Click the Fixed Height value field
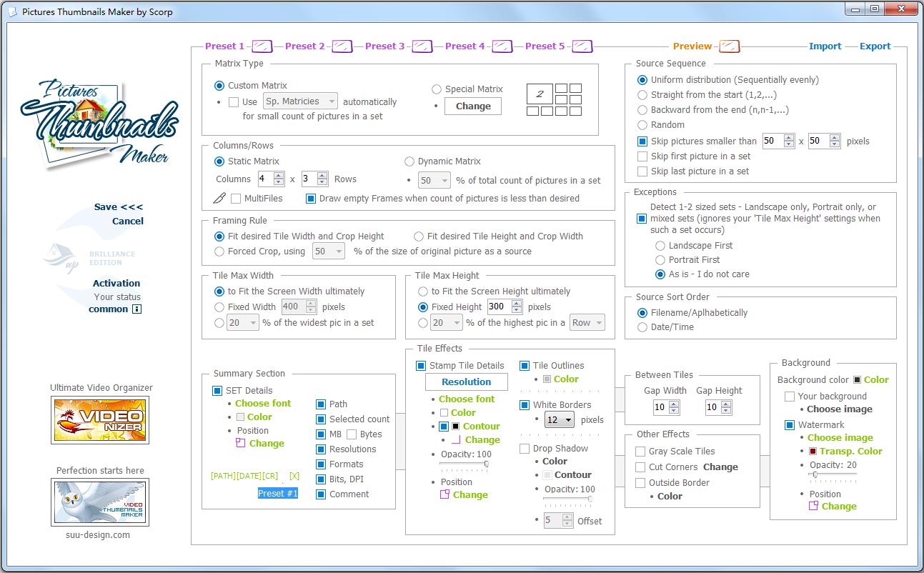This screenshot has height=573, width=924. pyautogui.click(x=497, y=307)
